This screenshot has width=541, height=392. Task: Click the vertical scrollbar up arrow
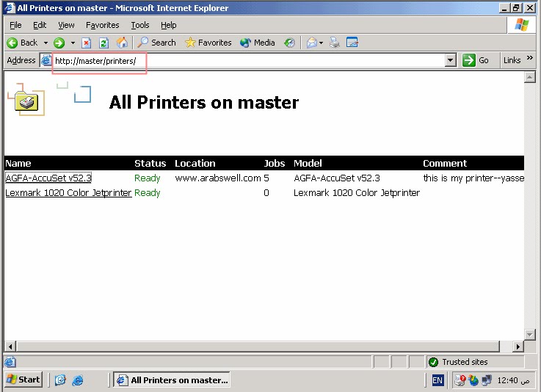point(529,77)
